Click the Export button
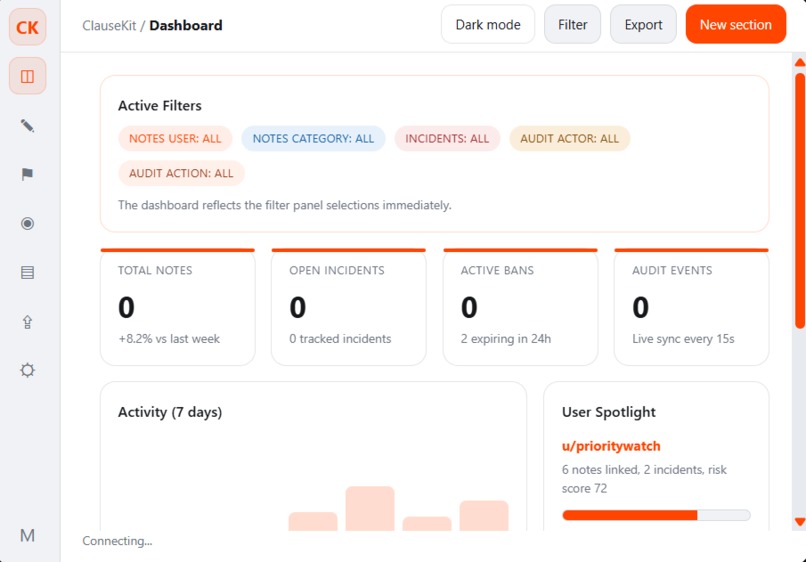806x562 pixels. tap(643, 25)
